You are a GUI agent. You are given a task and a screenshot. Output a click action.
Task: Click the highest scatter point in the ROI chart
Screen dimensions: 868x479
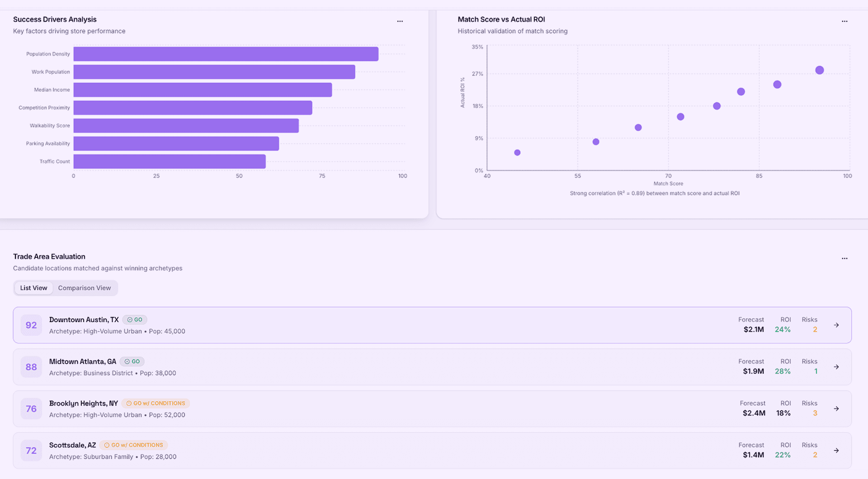pos(820,70)
